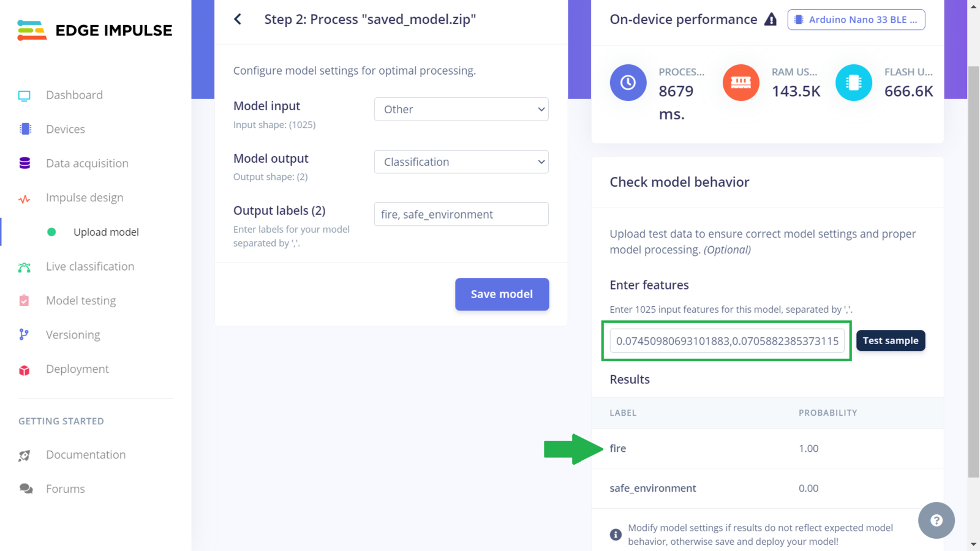Click the Save model button
Image resolution: width=980 pixels, height=551 pixels.
point(502,294)
